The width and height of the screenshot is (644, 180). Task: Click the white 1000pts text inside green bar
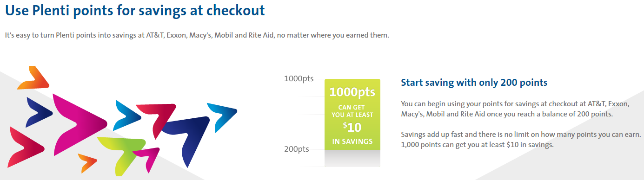[352, 92]
